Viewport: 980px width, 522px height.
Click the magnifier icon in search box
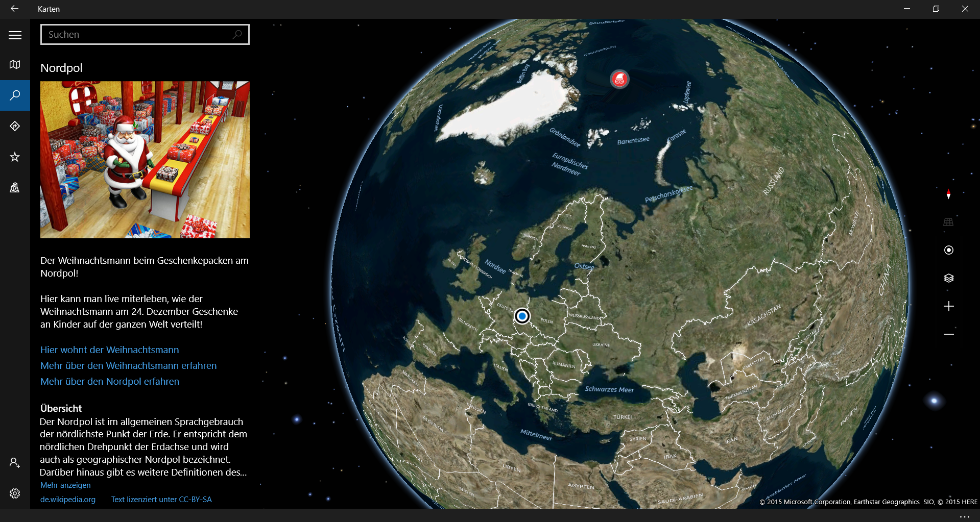[x=237, y=35]
